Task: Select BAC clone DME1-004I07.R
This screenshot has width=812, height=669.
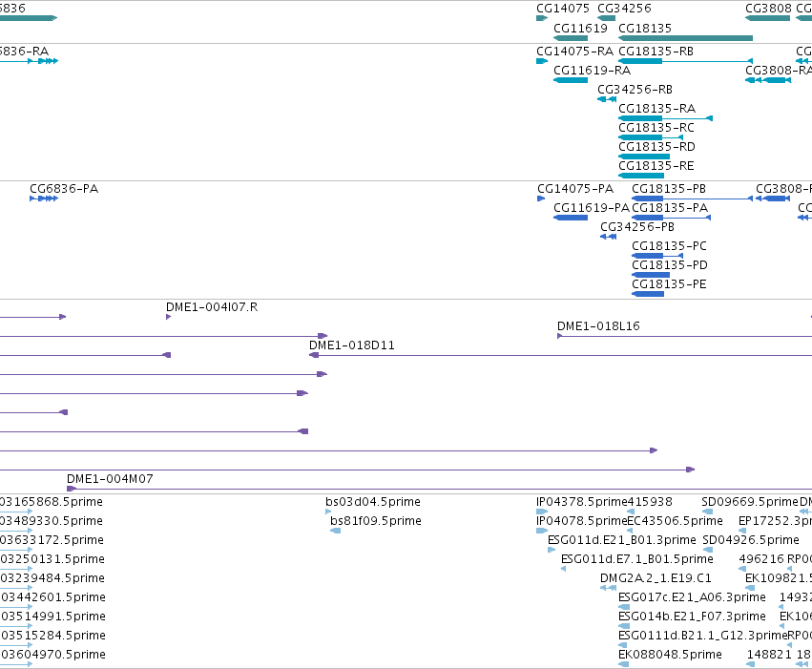Action: (212, 307)
